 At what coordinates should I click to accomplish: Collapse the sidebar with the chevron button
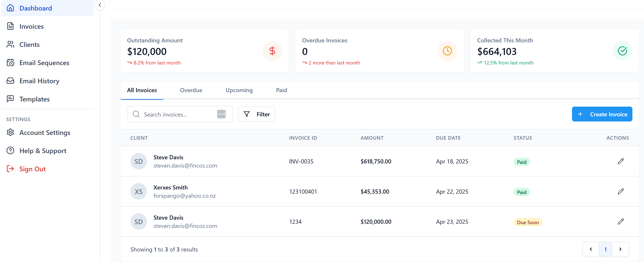pos(100,5)
